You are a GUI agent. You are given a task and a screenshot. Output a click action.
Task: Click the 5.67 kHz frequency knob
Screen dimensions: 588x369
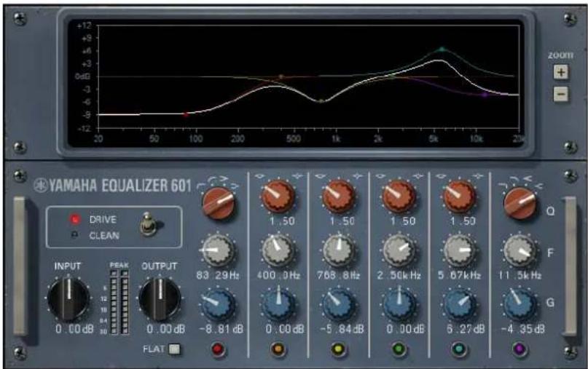pyautogui.click(x=459, y=250)
